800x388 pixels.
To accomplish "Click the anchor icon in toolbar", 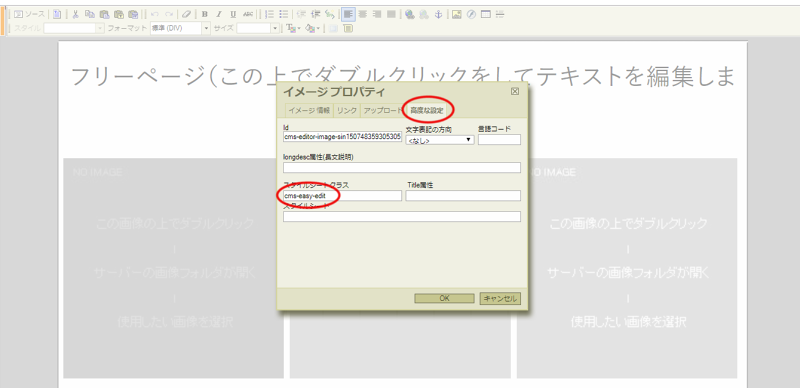I will (x=438, y=14).
